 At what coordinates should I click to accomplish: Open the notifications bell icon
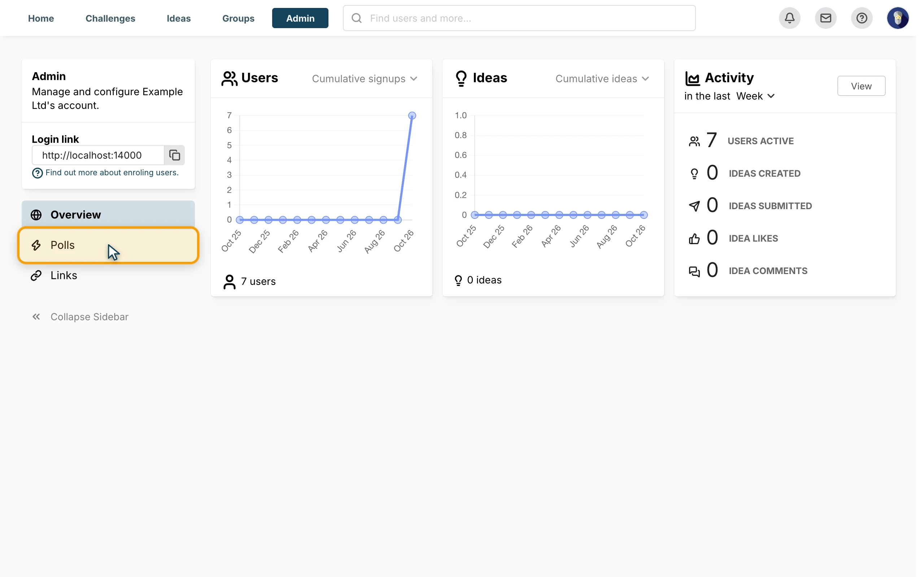point(789,18)
